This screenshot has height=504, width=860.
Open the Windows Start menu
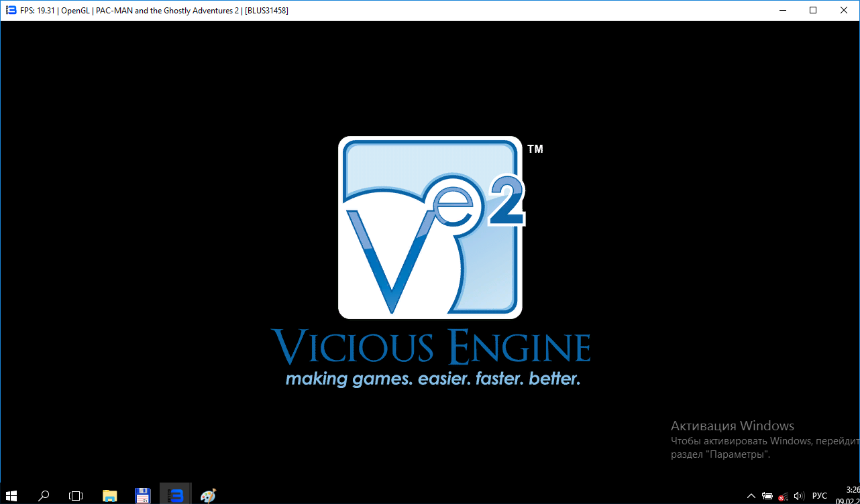click(x=11, y=496)
